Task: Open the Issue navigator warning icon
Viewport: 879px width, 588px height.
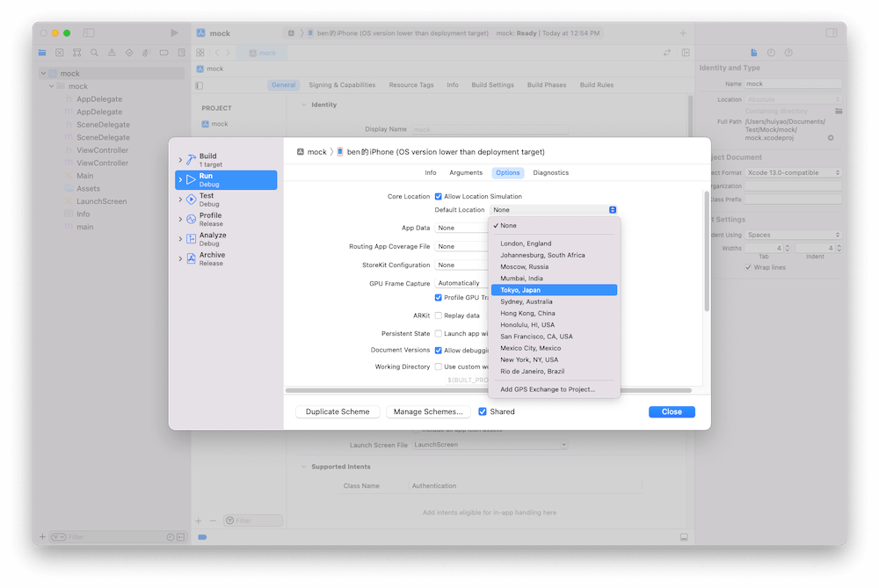Action: click(x=112, y=53)
